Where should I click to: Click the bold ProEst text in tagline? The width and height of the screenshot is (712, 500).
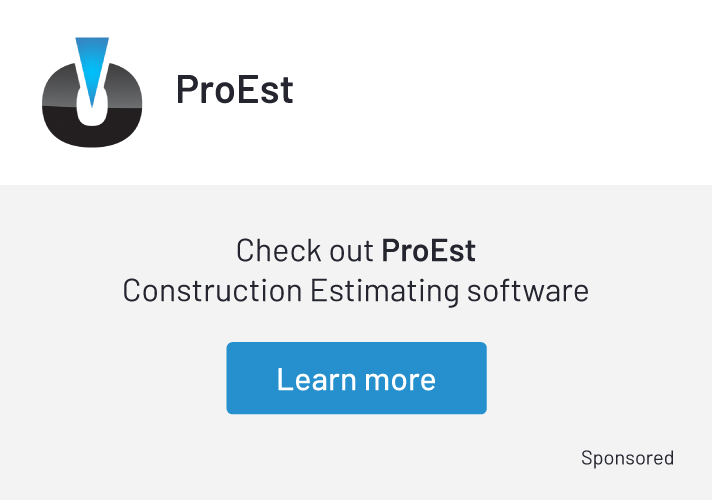point(428,250)
